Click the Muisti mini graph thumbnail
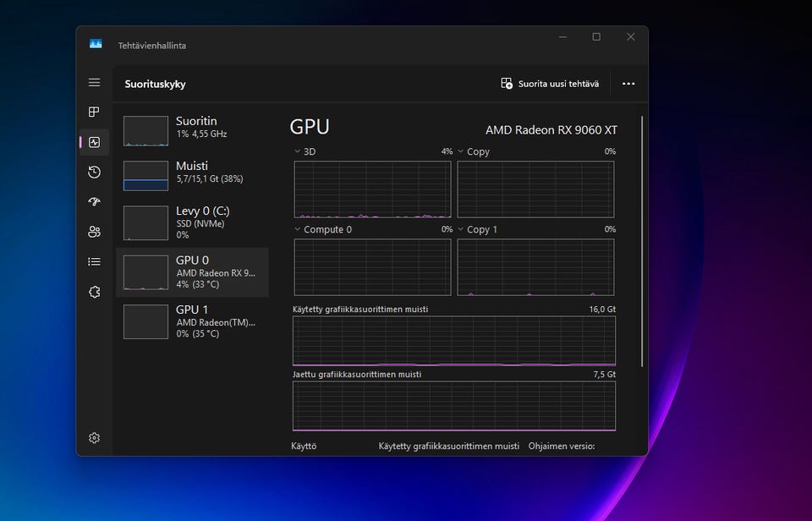The width and height of the screenshot is (812, 521). (145, 176)
